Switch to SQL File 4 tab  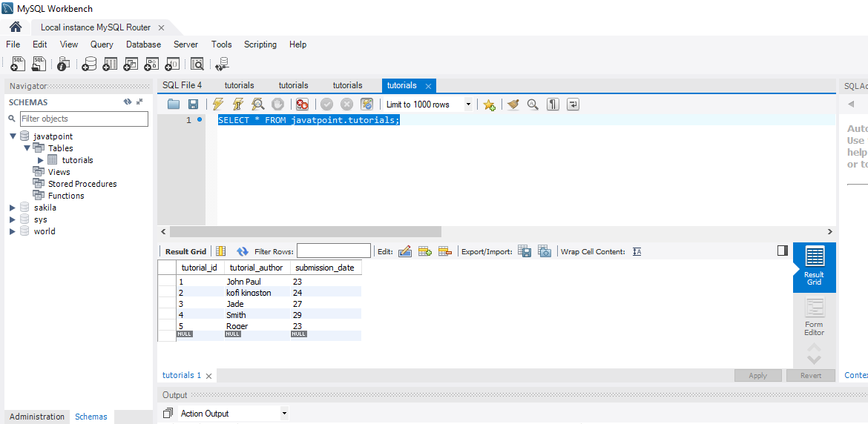click(x=182, y=85)
